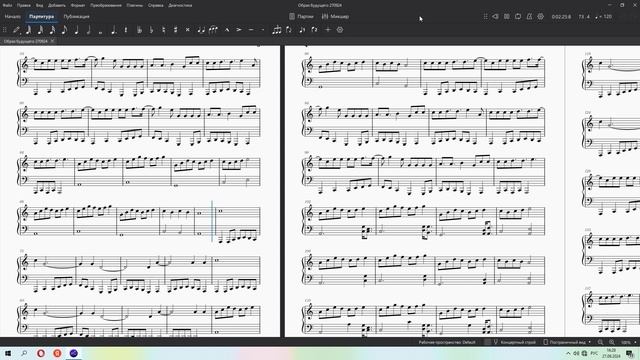Activate the note input pencil tool
Screen dimensions: 640x360
(16, 29)
